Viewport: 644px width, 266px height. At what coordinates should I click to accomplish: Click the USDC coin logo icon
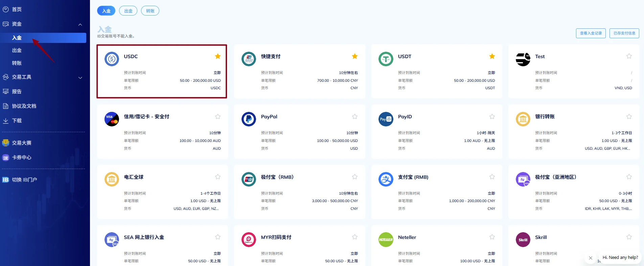(112, 59)
